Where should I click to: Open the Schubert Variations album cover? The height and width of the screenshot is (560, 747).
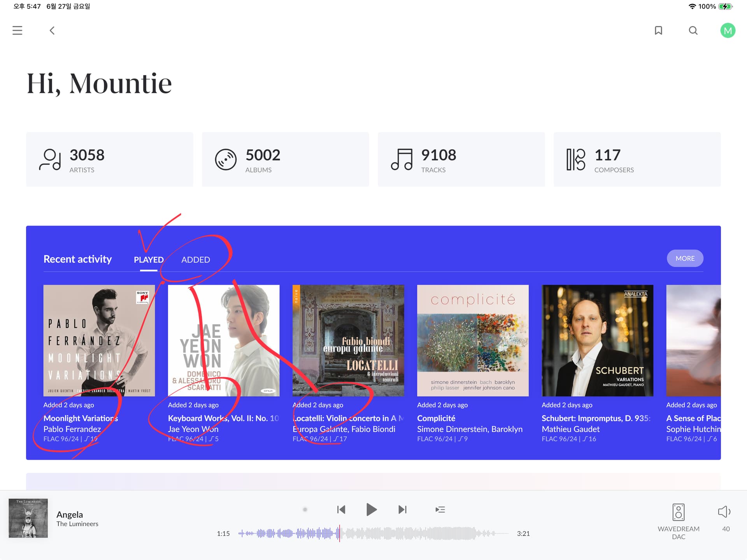(x=597, y=341)
